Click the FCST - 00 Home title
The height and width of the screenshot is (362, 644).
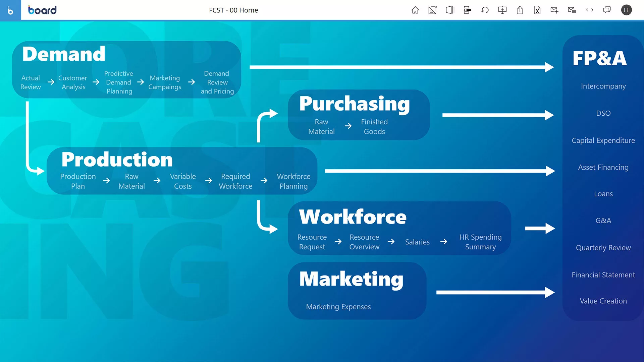pyautogui.click(x=233, y=10)
